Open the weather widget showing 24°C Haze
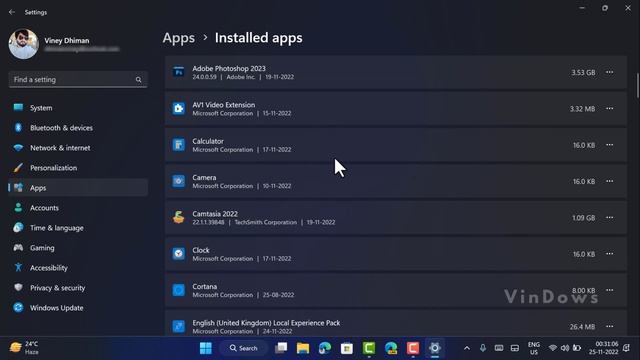640x360 pixels. coord(24,348)
